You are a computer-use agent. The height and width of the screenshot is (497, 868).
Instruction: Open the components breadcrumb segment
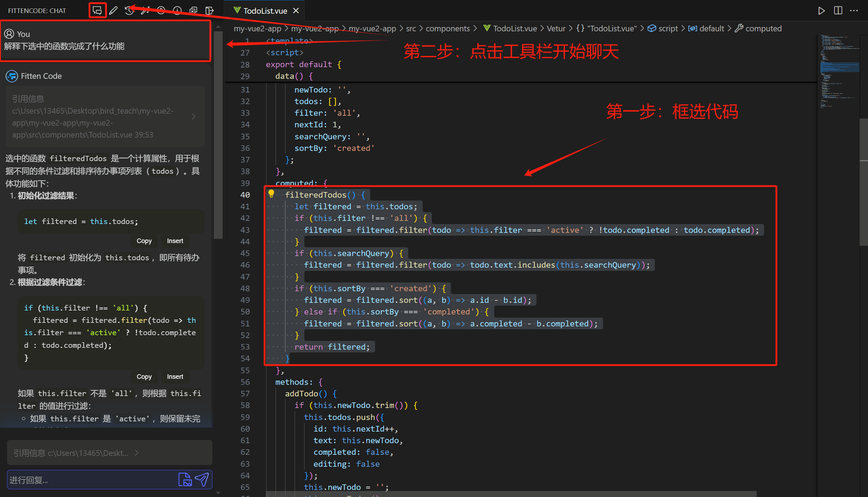[x=447, y=28]
